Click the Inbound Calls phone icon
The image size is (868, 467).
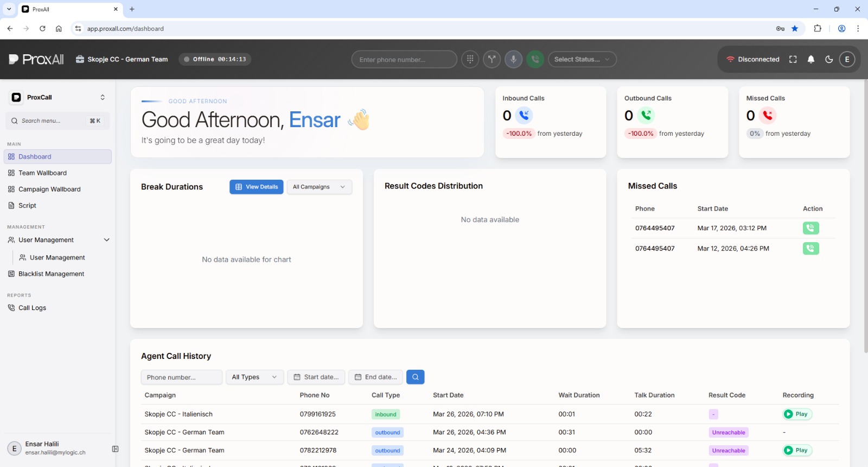pyautogui.click(x=524, y=115)
